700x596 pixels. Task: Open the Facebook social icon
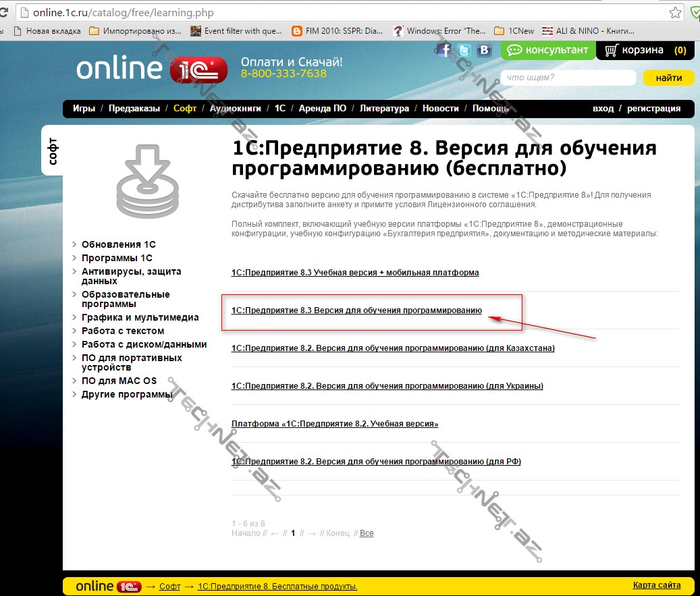pos(445,50)
